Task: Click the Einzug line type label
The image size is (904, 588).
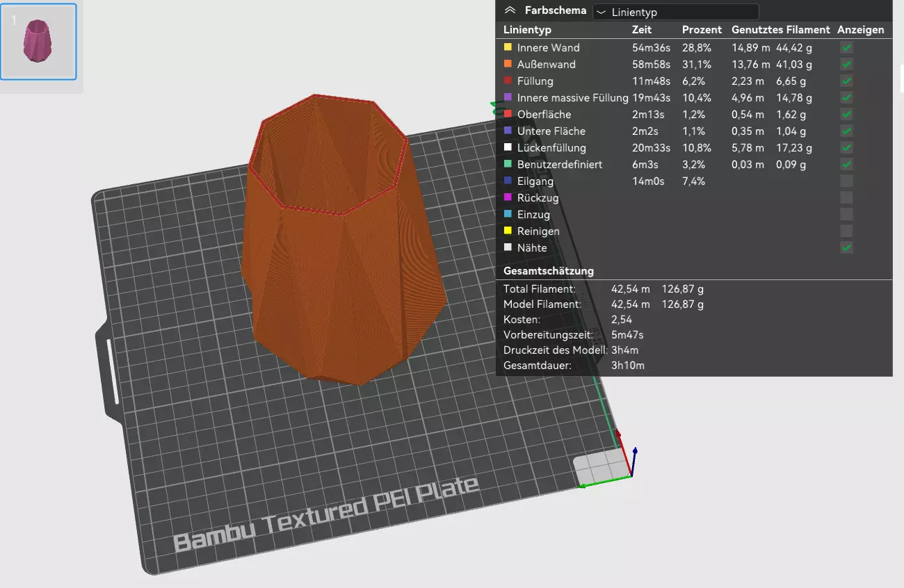Action: tap(534, 215)
